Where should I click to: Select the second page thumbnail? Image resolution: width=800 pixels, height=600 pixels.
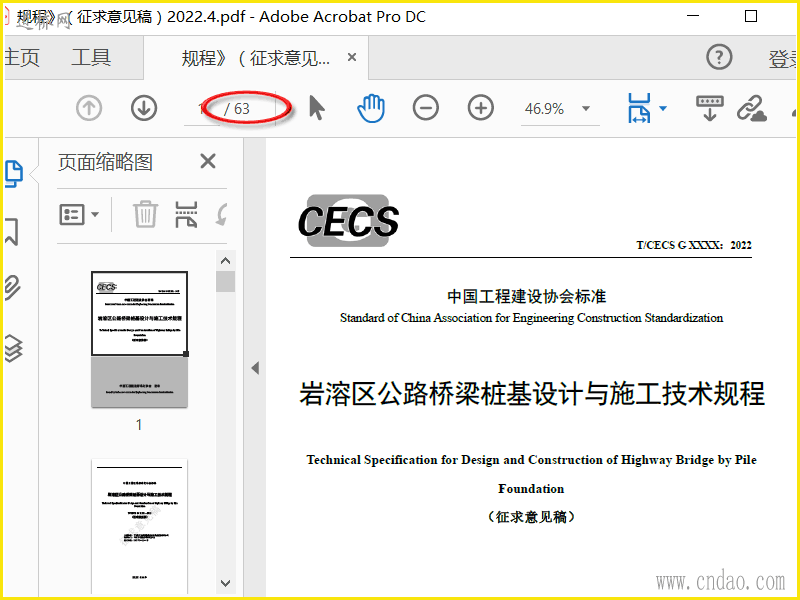(x=139, y=527)
